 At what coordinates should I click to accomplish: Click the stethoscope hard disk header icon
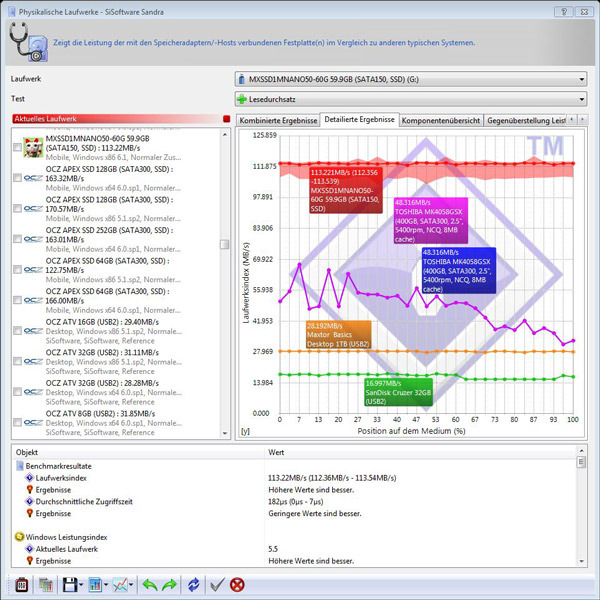point(28,42)
